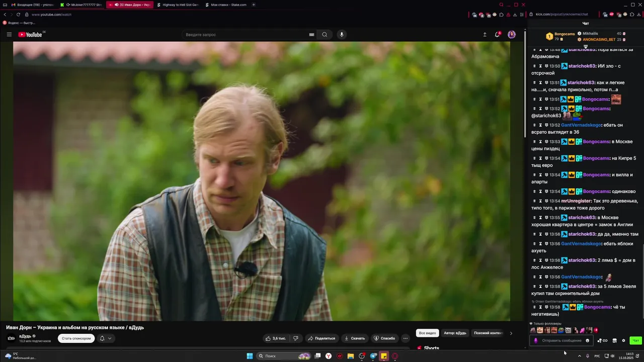Pick the red gem emote in chat emote row

click(x=596, y=330)
